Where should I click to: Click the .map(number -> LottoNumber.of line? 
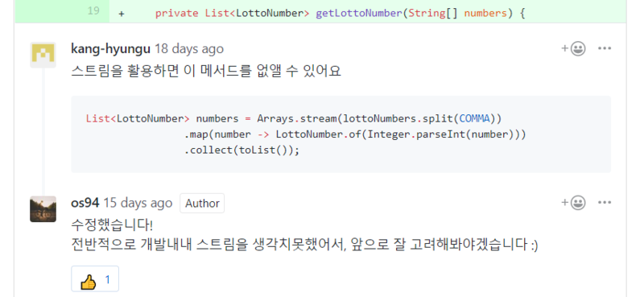(x=355, y=134)
